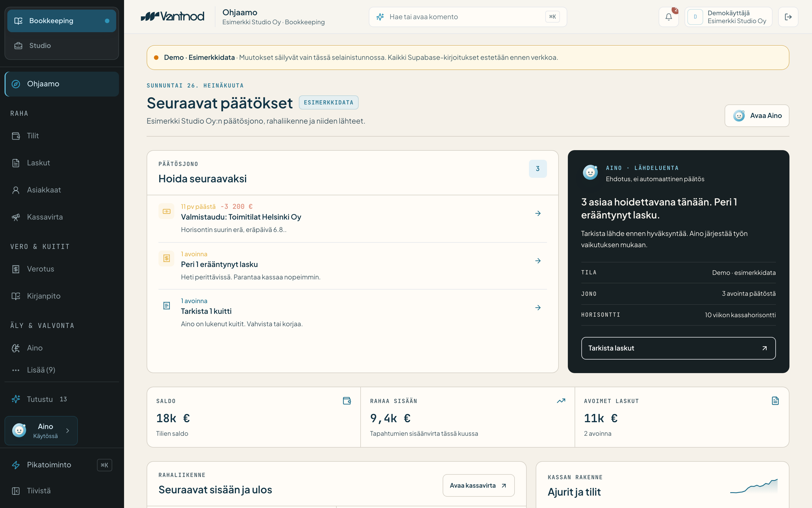Click the Avoimet laskut 11k € value
The width and height of the screenshot is (812, 508).
601,418
